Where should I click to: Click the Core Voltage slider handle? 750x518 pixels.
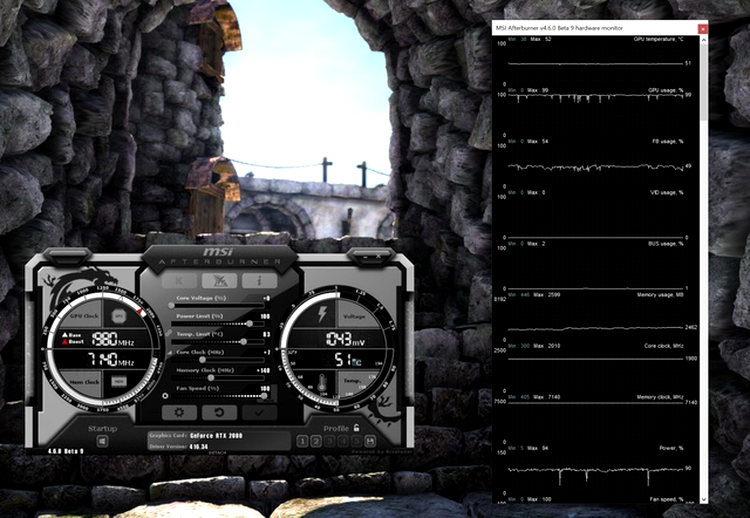171,305
